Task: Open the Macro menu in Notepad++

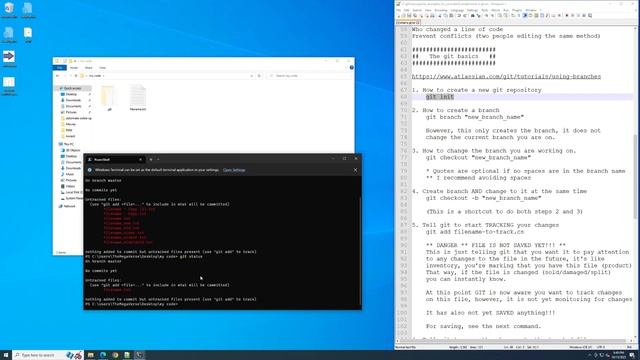Action: tap(496, 10)
